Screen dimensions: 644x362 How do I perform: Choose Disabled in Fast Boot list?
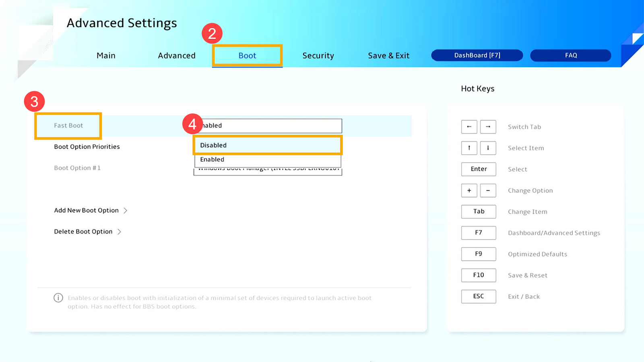coord(268,145)
